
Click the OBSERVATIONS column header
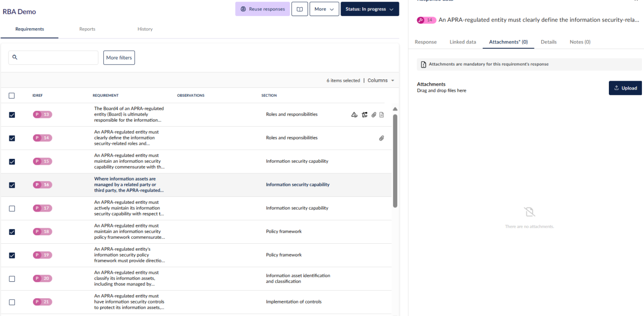pos(191,95)
